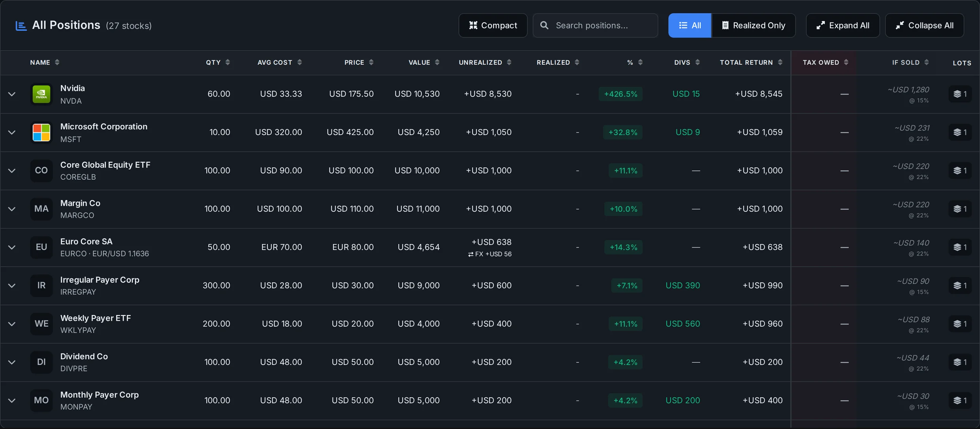Sort by the NAME column
The height and width of the screenshot is (429, 980).
45,62
